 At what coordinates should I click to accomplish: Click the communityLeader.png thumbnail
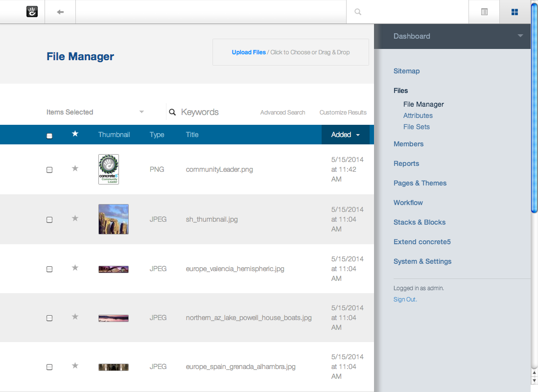[x=108, y=169]
